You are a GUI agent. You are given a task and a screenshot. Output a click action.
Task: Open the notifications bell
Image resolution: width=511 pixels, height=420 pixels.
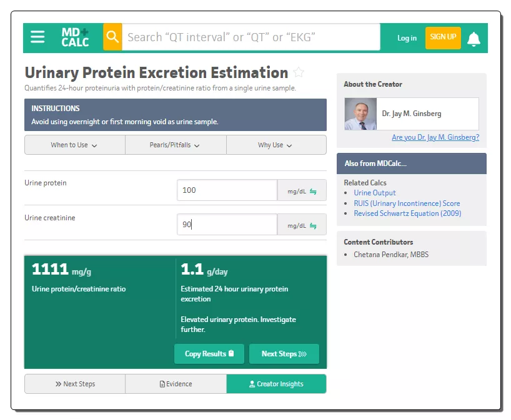[474, 39]
